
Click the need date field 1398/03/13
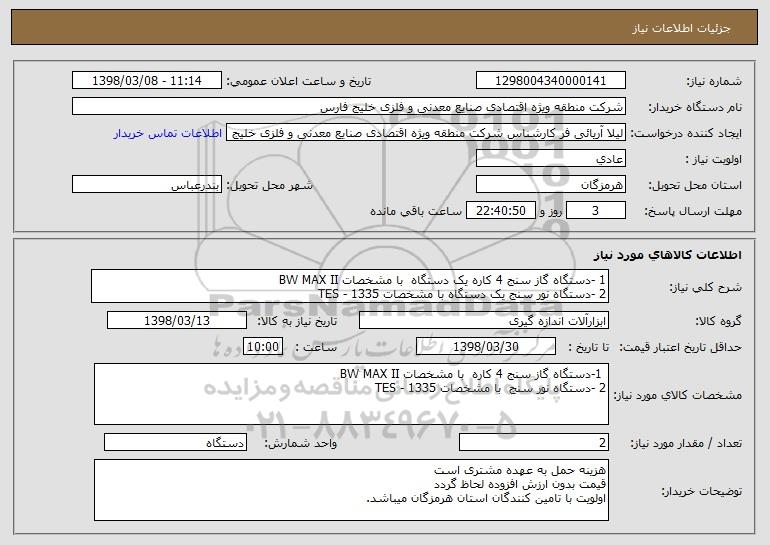coord(177,321)
